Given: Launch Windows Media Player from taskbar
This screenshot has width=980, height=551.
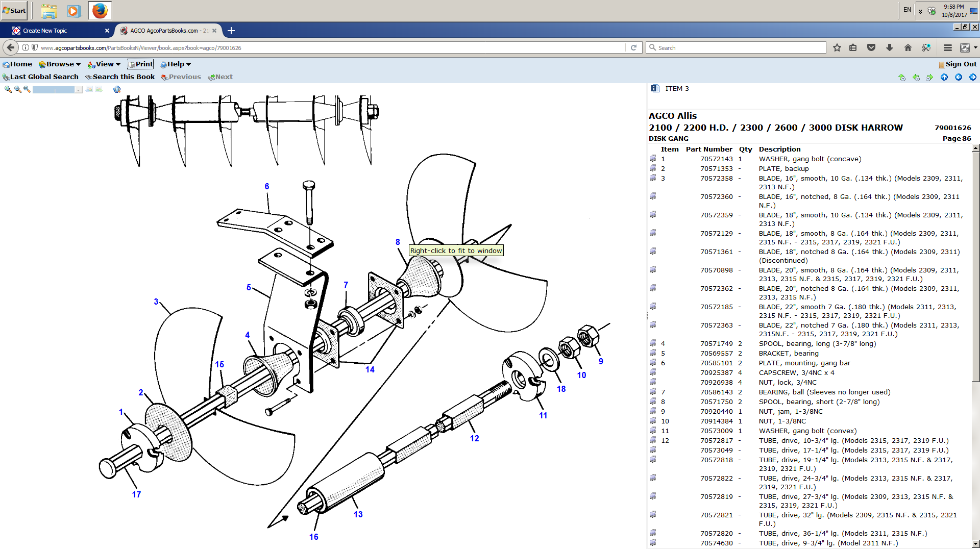Looking at the screenshot, I should pos(73,11).
